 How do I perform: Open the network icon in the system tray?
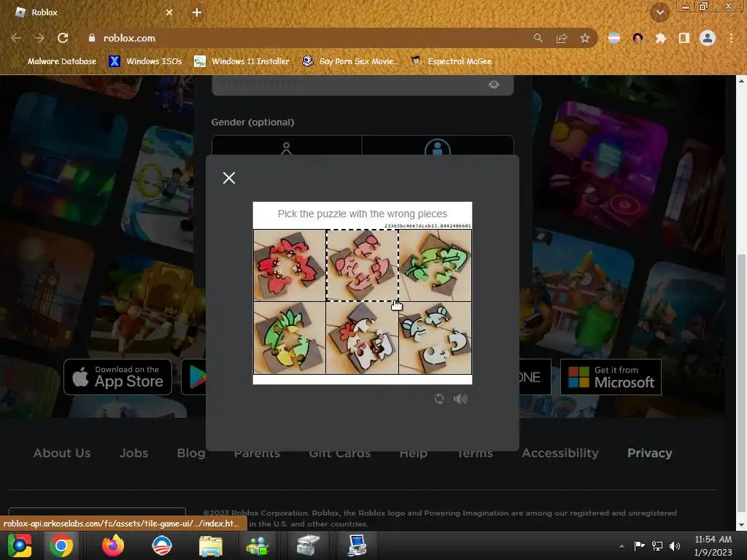tap(657, 545)
